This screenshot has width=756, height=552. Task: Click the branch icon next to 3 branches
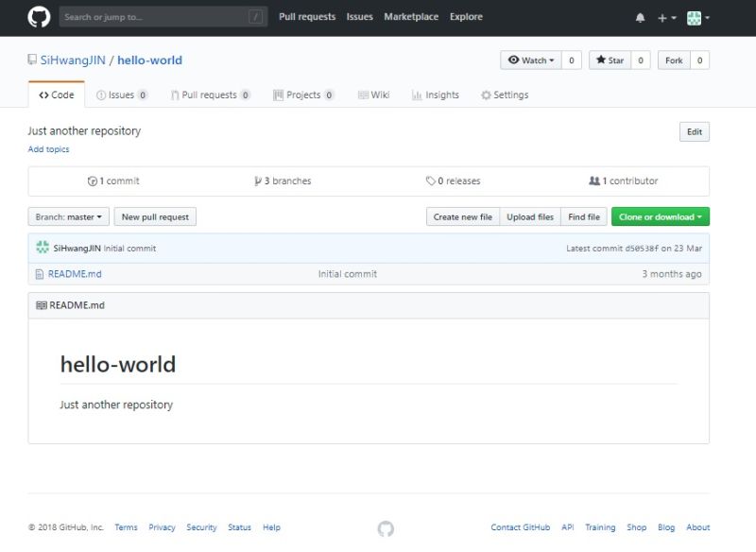pyautogui.click(x=258, y=181)
